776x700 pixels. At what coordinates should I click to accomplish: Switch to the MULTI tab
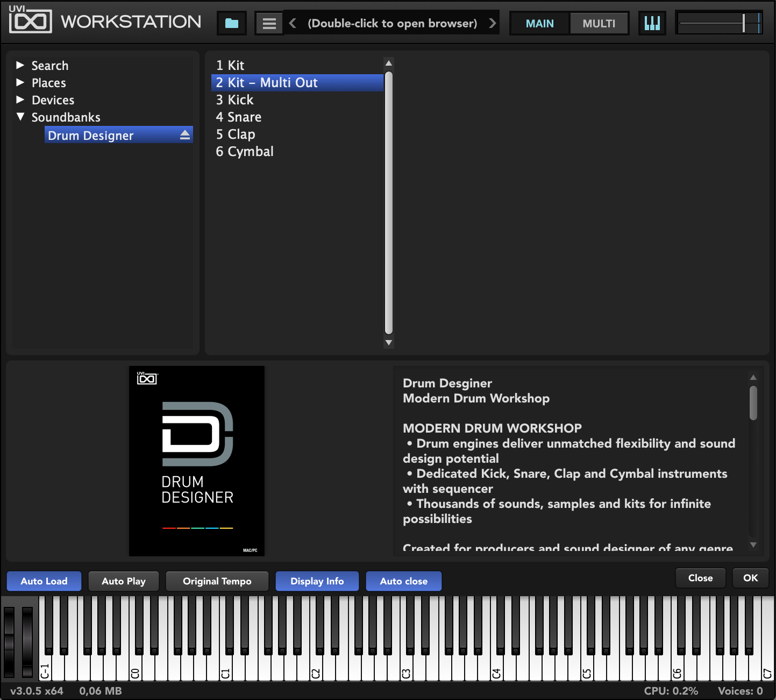tap(599, 24)
